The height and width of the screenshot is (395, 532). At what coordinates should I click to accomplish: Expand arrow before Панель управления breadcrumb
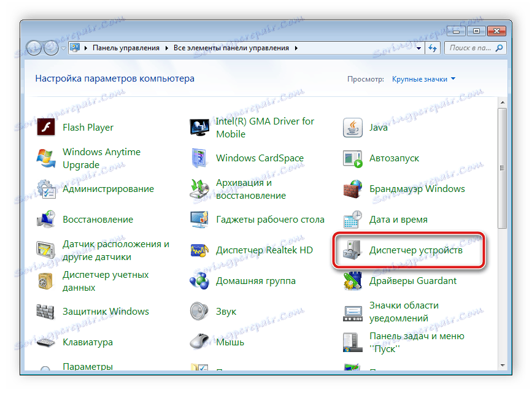point(86,48)
